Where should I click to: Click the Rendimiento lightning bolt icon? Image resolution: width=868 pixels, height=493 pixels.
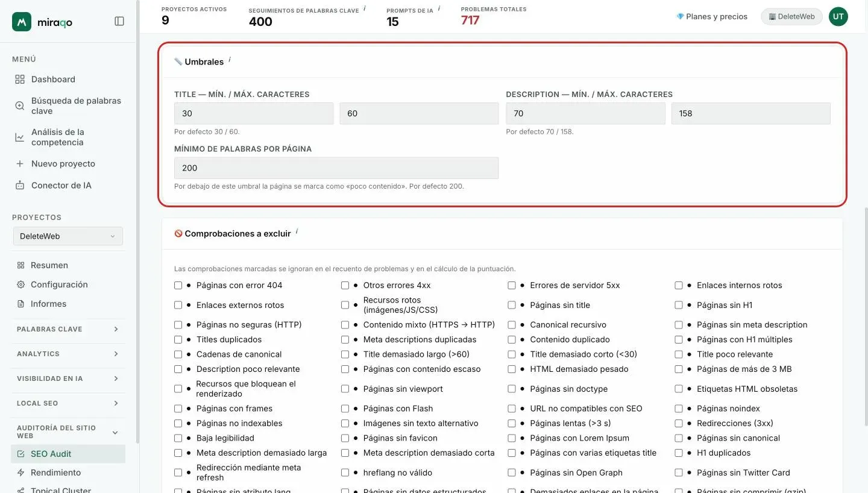click(x=21, y=473)
